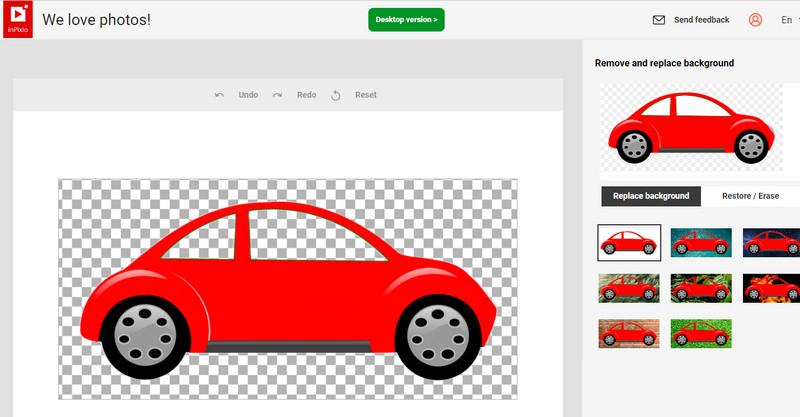This screenshot has height=417, width=800.
Task: Click the Reset text label
Action: [366, 95]
